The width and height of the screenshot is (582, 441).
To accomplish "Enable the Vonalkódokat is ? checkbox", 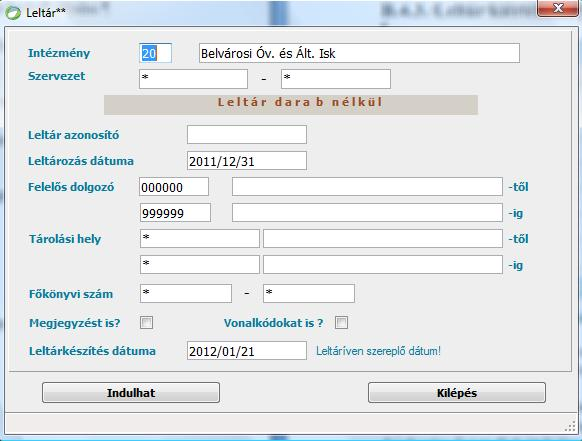I will [x=341, y=323].
